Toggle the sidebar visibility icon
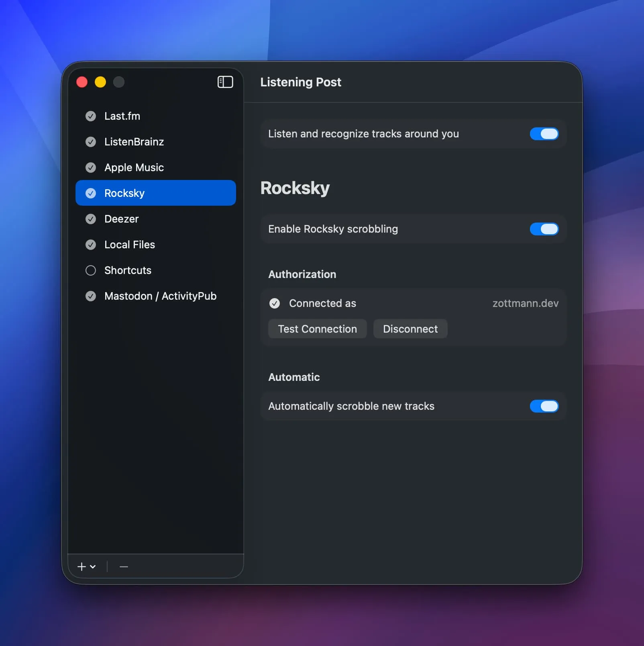 (225, 82)
